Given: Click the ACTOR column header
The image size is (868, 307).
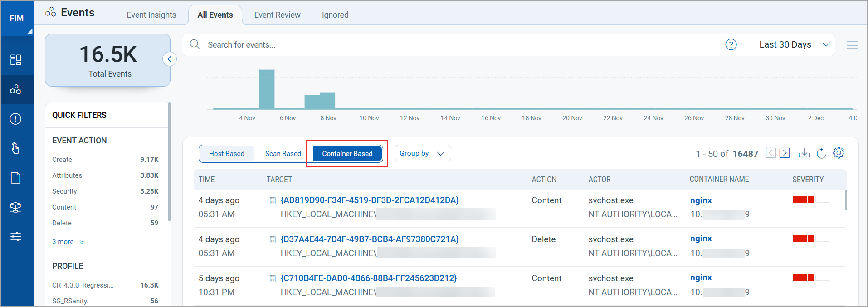Looking at the screenshot, I should coord(600,180).
